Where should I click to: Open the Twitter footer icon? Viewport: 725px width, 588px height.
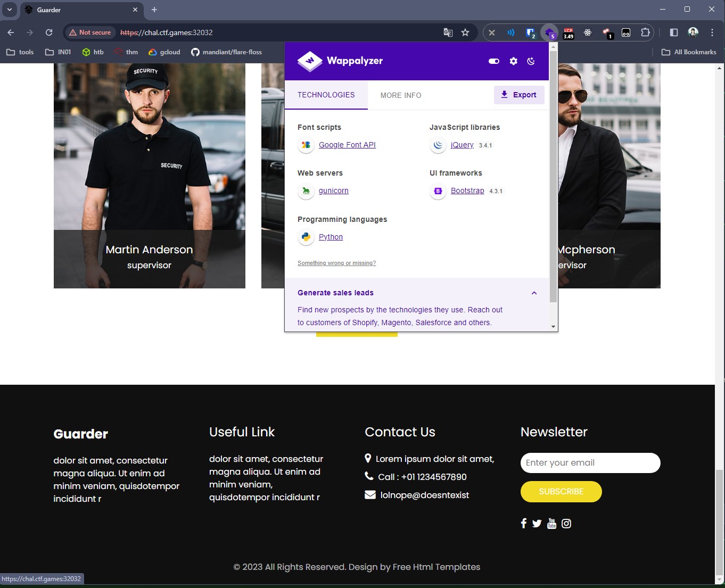[x=537, y=524]
